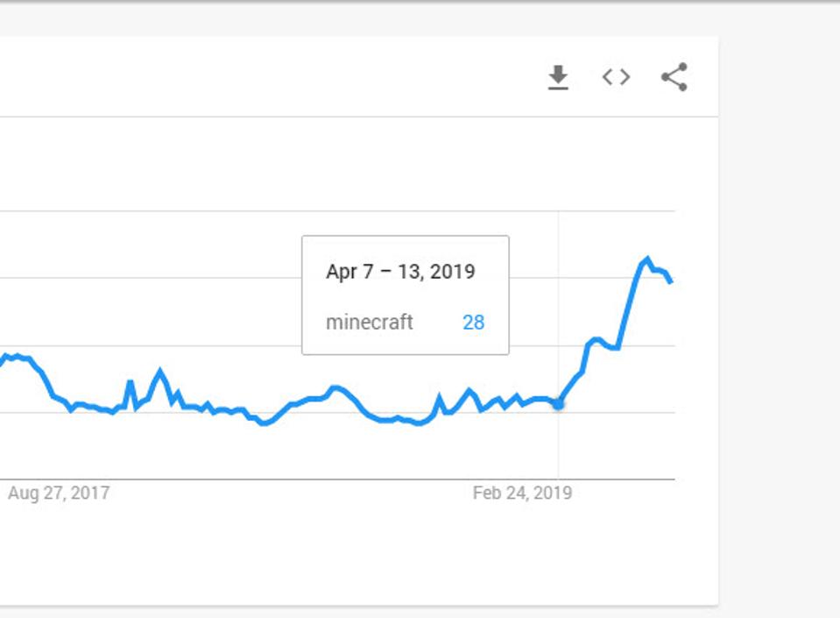Click the Feb 24, 2019 axis label
Viewport: 840px width, 618px height.
pyautogui.click(x=522, y=493)
